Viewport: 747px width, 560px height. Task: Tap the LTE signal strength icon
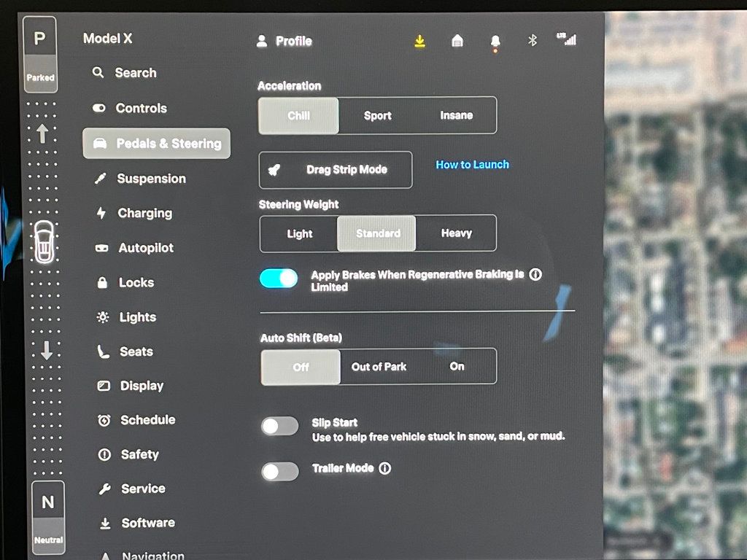coord(566,39)
